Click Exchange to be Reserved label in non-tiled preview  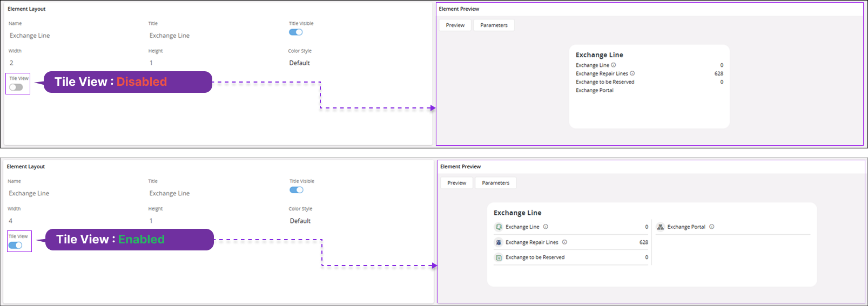point(605,82)
